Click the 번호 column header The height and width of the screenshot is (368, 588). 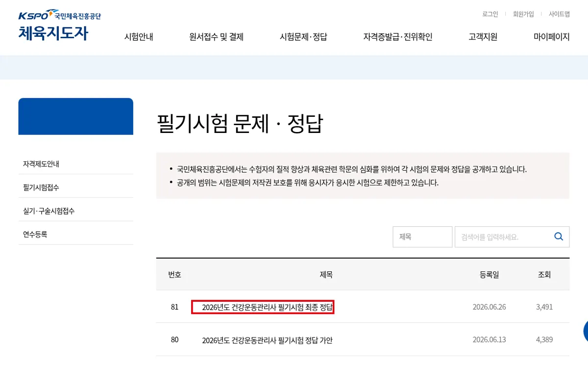click(174, 275)
